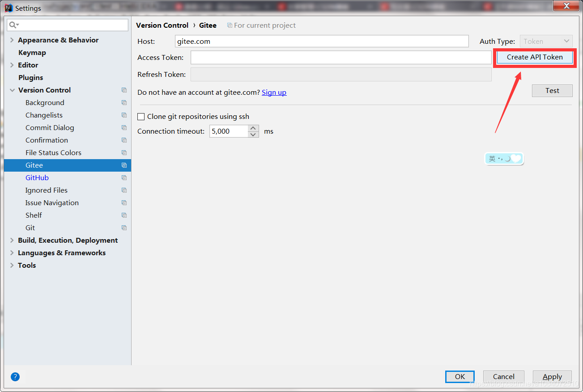
Task: Click project icon next to Changelists row
Action: 124,115
